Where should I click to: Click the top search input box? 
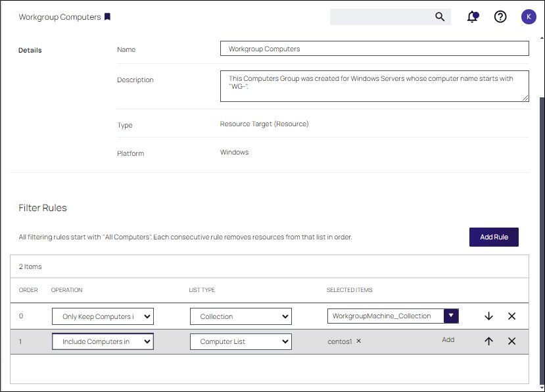pos(381,17)
